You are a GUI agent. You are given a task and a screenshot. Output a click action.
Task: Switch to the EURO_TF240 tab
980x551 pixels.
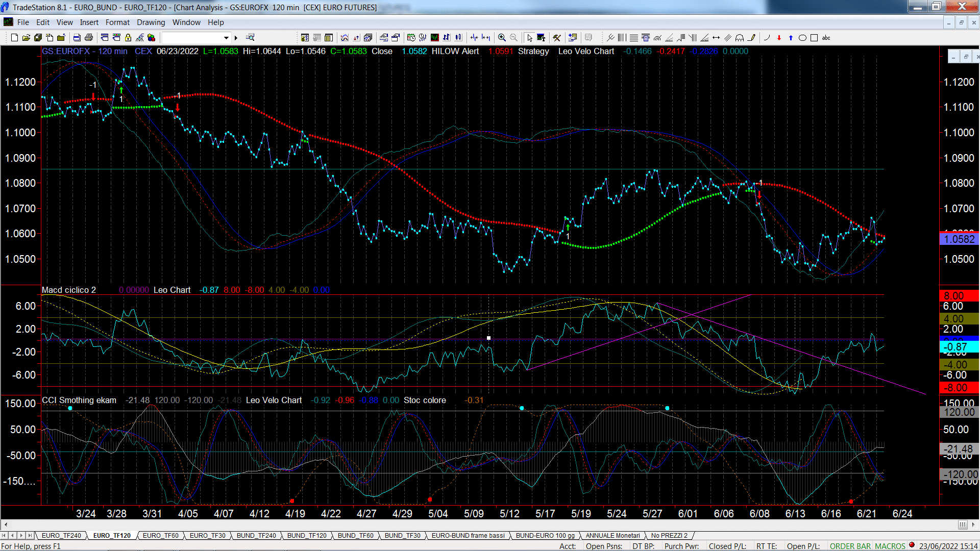(61, 535)
